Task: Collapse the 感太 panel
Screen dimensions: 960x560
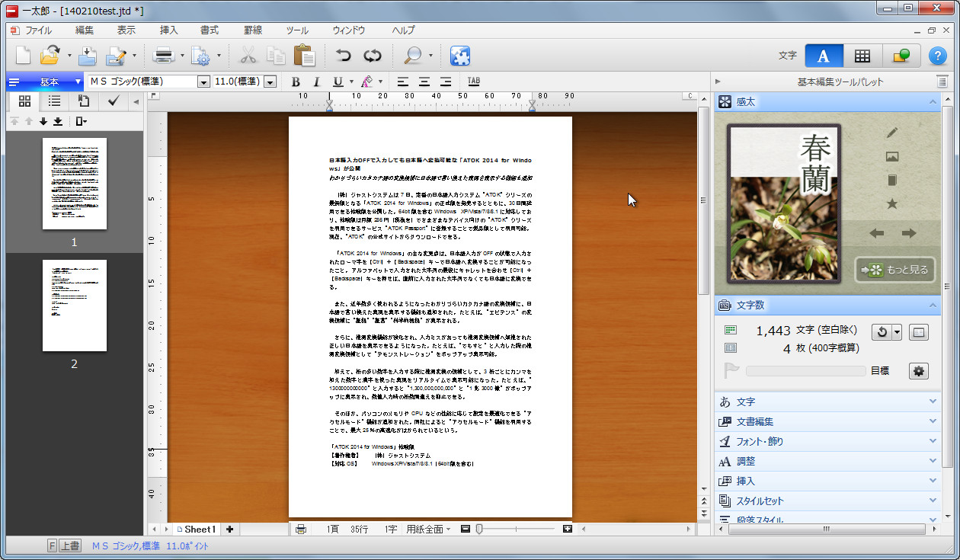Action: tap(933, 101)
